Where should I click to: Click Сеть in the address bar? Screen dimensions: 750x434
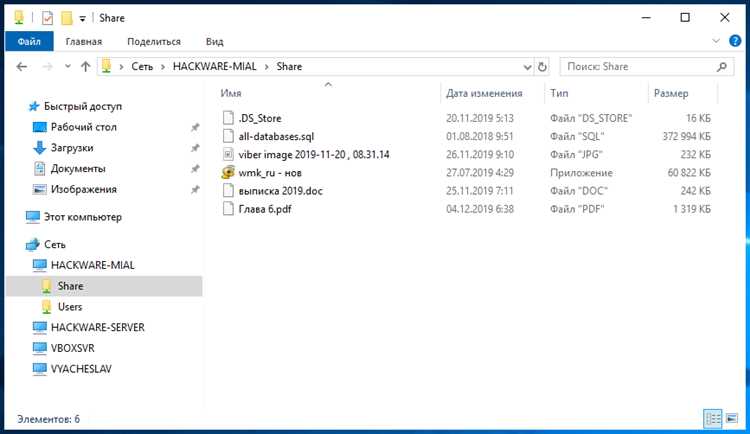pos(142,67)
